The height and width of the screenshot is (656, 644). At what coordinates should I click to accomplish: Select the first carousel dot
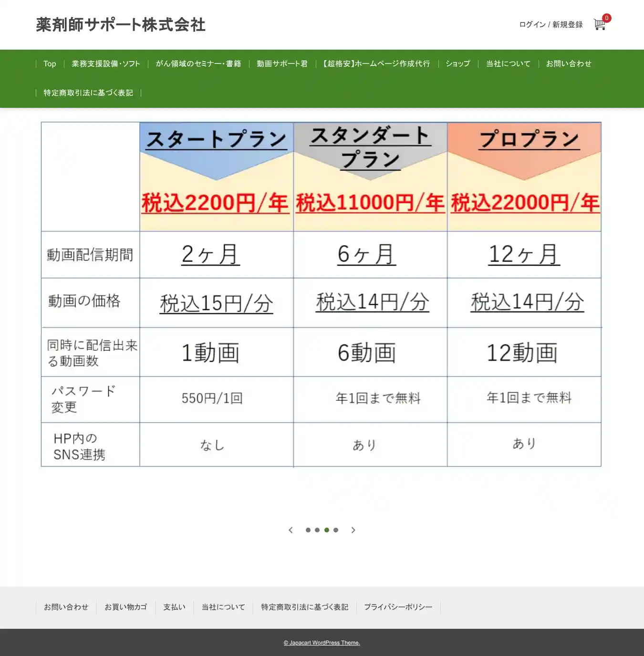(x=308, y=530)
